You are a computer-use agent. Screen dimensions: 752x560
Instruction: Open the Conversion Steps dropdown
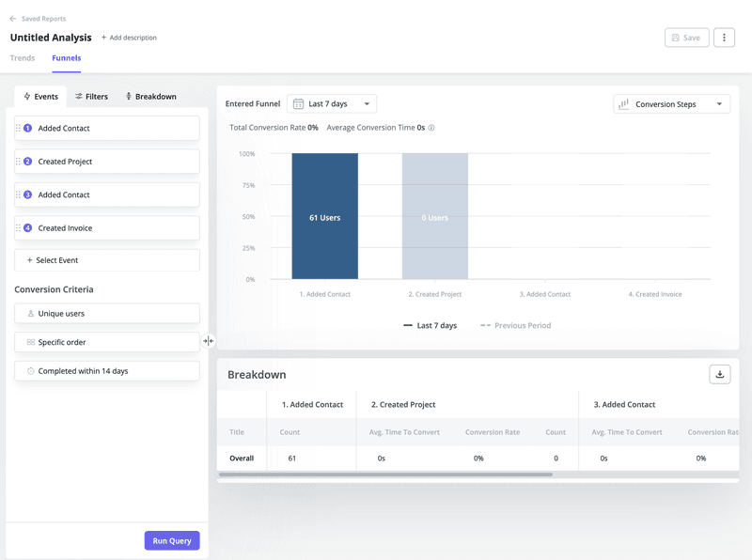[671, 103]
